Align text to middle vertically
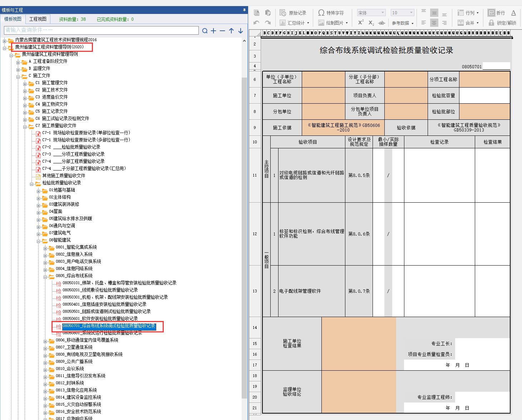The image size is (522, 420). point(434,13)
